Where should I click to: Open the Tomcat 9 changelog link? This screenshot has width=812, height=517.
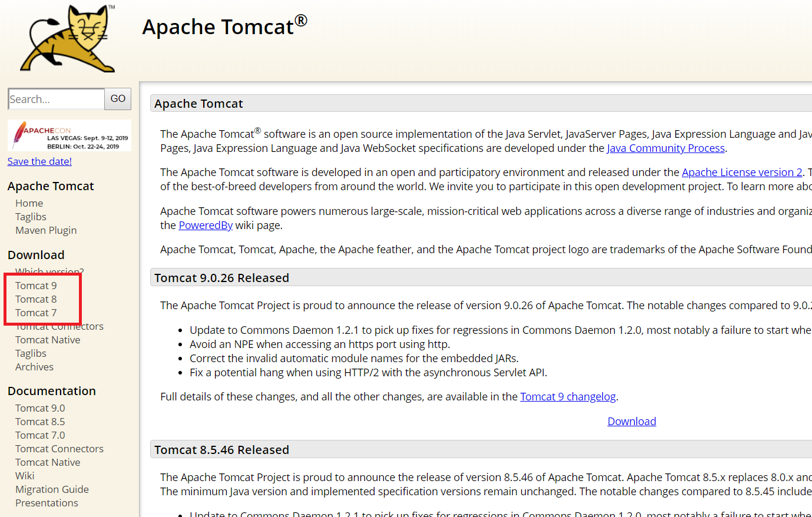coord(568,397)
